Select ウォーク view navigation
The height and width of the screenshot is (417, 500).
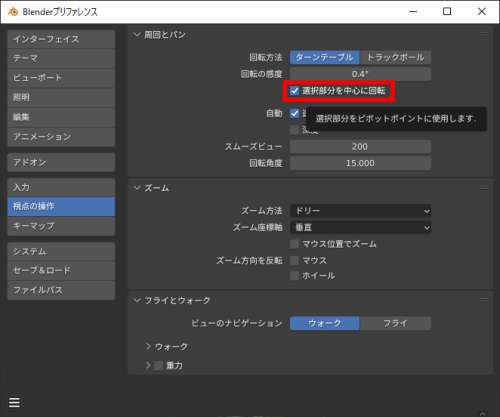click(x=325, y=323)
